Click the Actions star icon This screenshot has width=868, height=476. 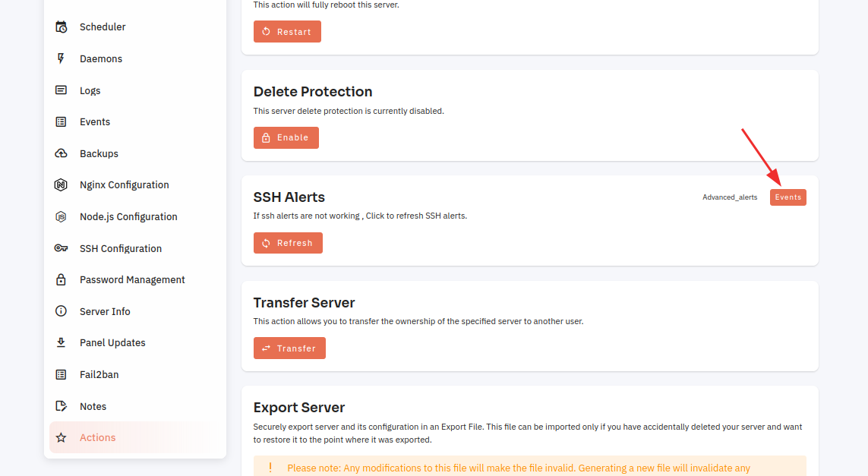tap(61, 438)
